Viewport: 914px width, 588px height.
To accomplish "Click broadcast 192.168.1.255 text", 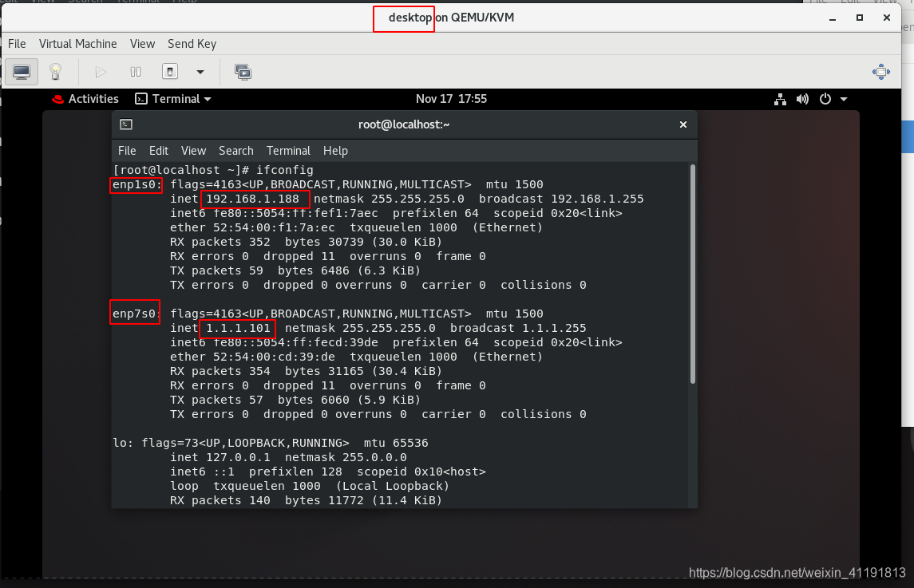I will coord(561,199).
